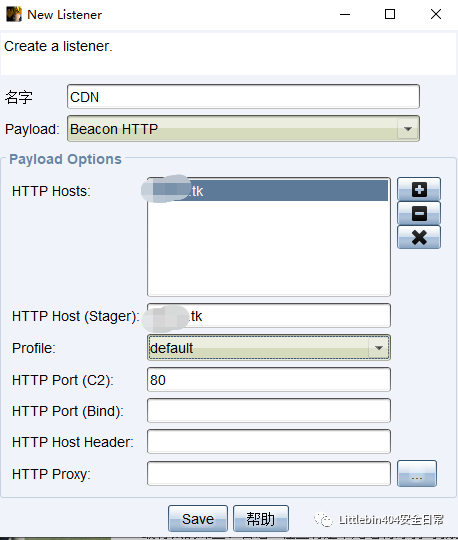The image size is (458, 540).
Task: Focus the 名字 name field containing CDN
Action: coord(243,97)
